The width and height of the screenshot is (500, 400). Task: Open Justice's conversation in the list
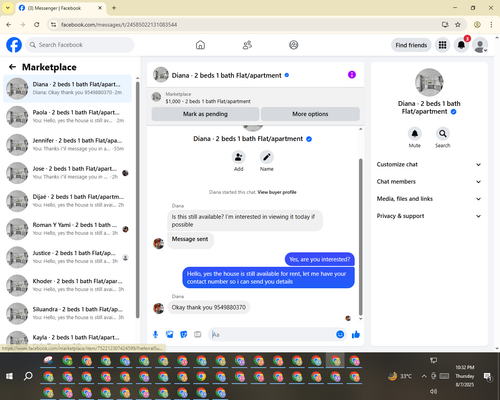tap(67, 257)
